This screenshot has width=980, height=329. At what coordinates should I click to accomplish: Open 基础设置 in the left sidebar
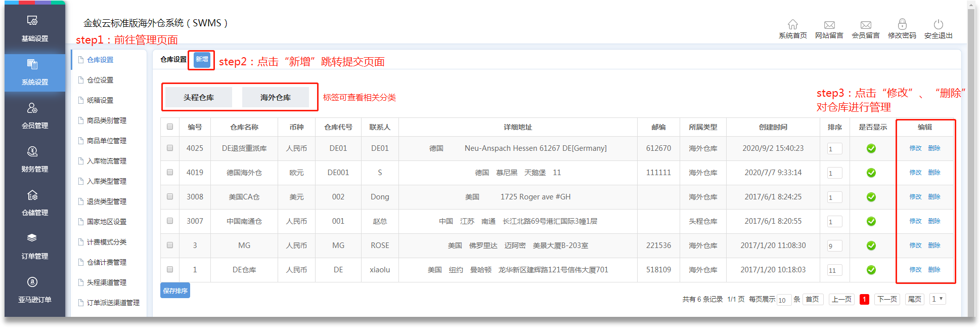(34, 28)
